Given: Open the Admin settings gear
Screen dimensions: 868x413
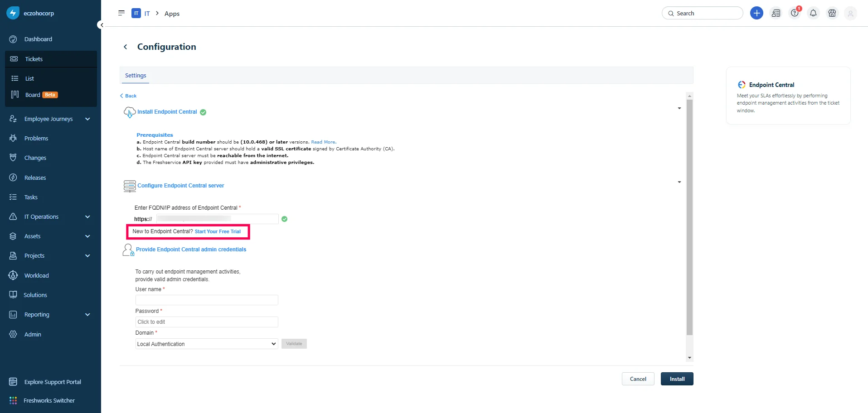Looking at the screenshot, I should tap(13, 334).
